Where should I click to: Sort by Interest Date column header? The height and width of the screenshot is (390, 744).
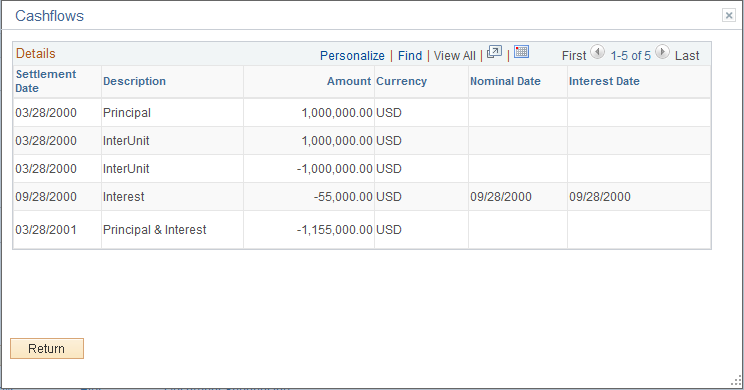click(604, 81)
